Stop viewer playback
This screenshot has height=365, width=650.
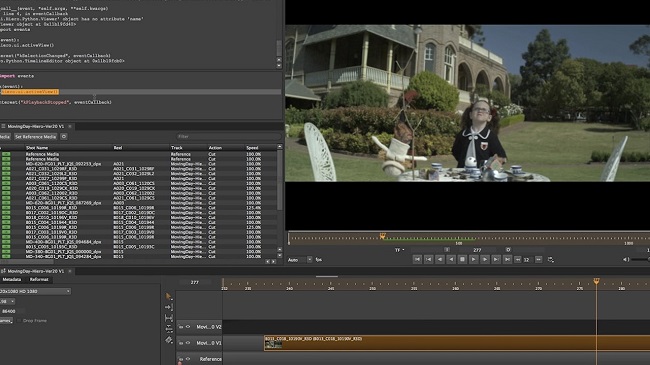coord(462,259)
